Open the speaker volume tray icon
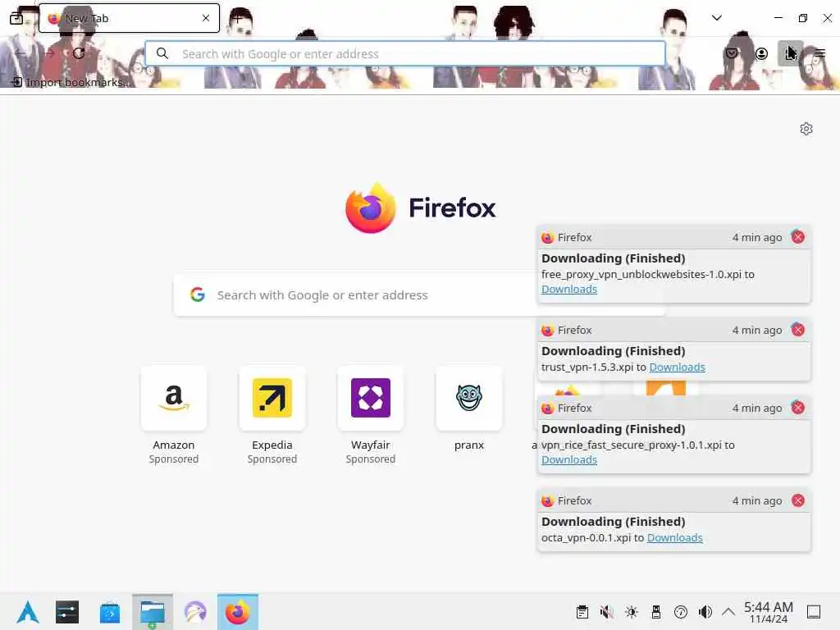The height and width of the screenshot is (630, 840). tap(705, 612)
